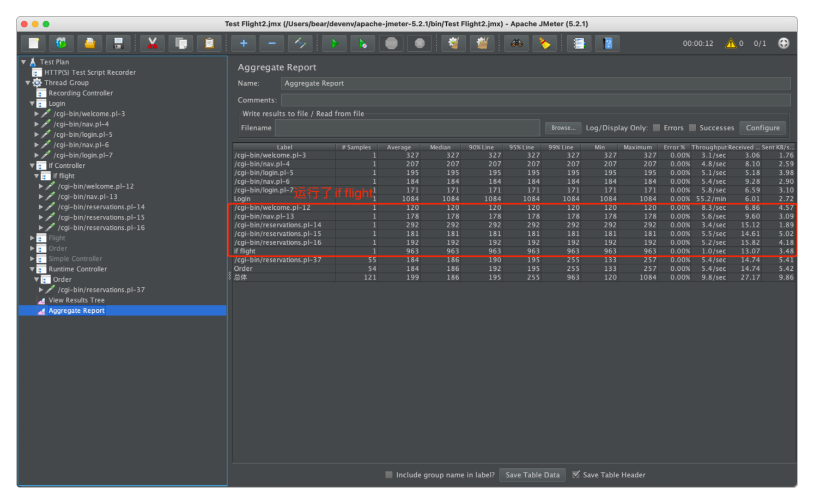The image size is (814, 504).
Task: Sort table by Median column header
Action: [440, 147]
